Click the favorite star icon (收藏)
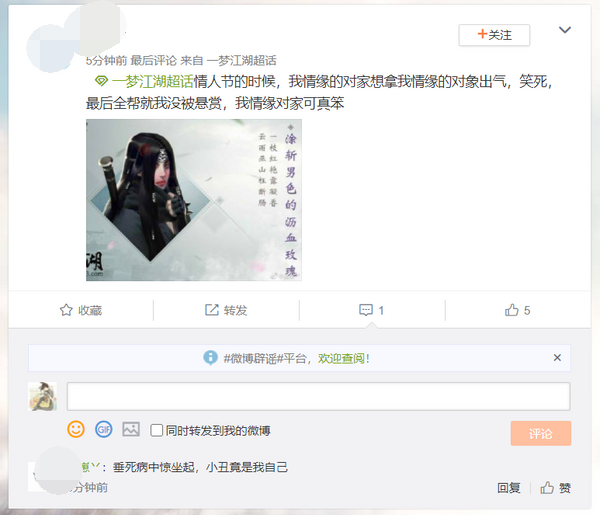This screenshot has width=600, height=515. point(66,310)
